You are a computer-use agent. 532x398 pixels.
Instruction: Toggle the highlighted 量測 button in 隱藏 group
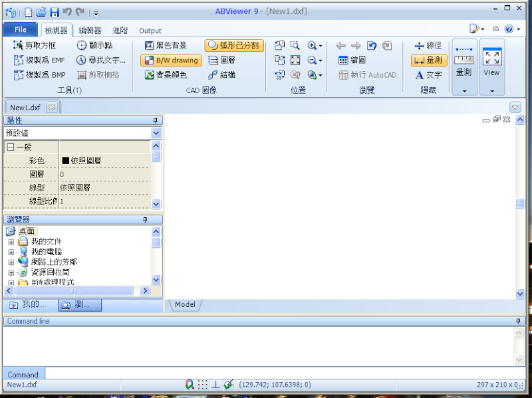(429, 60)
